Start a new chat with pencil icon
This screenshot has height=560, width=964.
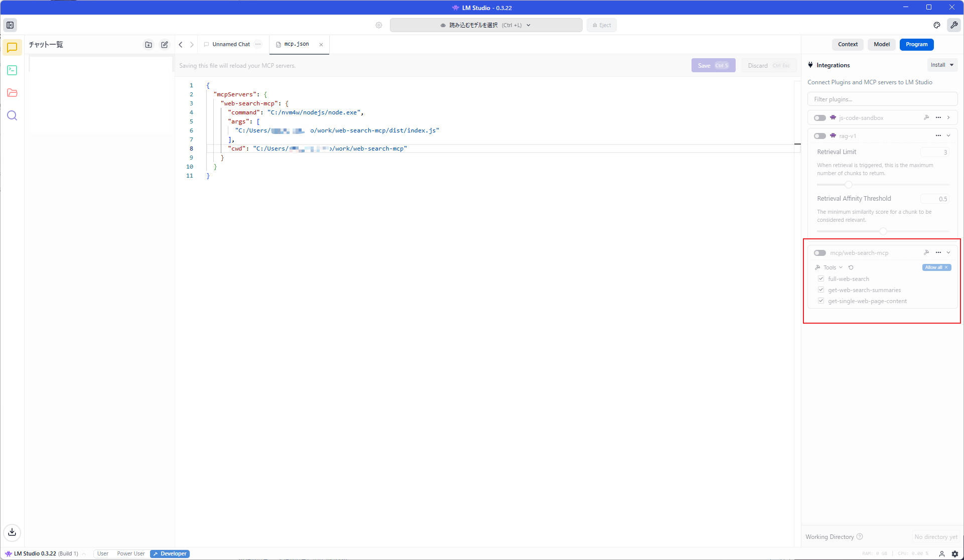pos(165,45)
